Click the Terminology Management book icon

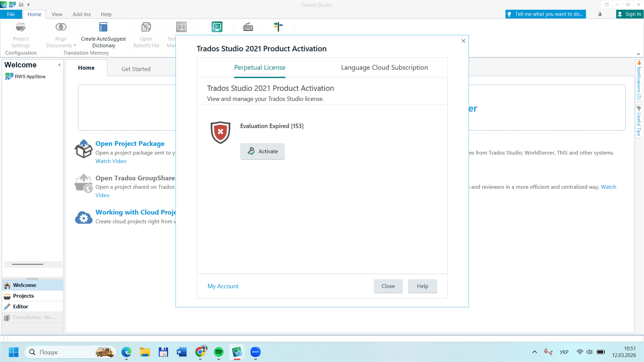pos(181,27)
